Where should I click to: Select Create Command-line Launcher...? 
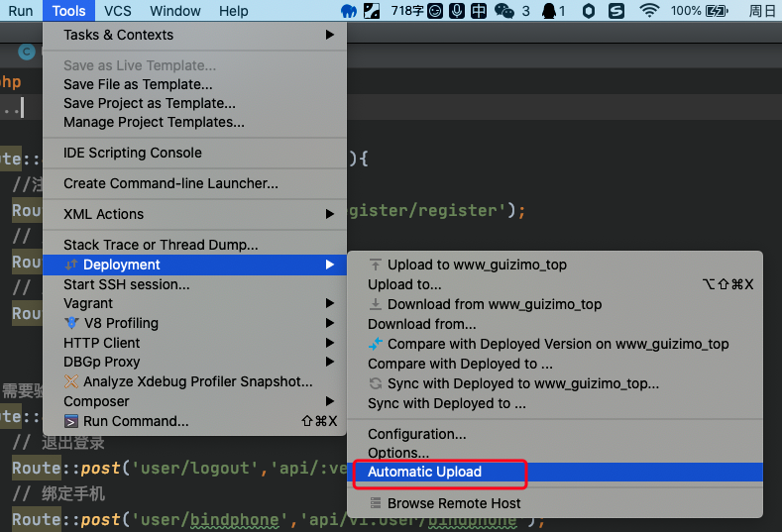pos(195,183)
